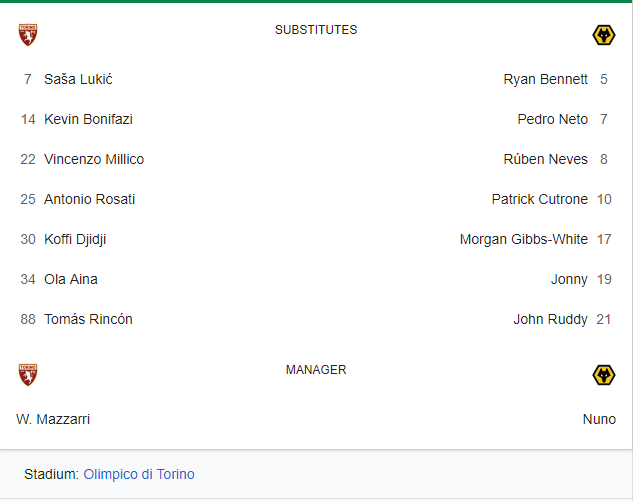Click on Tomás Rincón's name
This screenshot has width=633, height=501.
88,319
